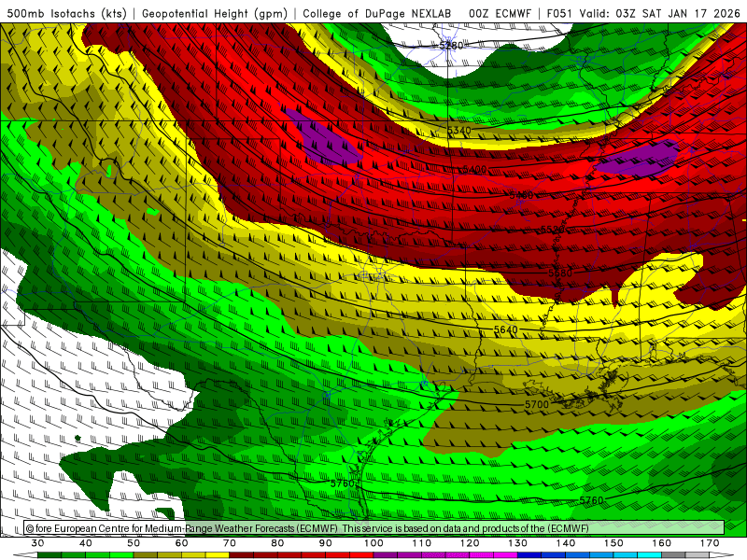Select the "00Z ECMWF" model run label
The height and width of the screenshot is (560, 747).
[x=500, y=13]
